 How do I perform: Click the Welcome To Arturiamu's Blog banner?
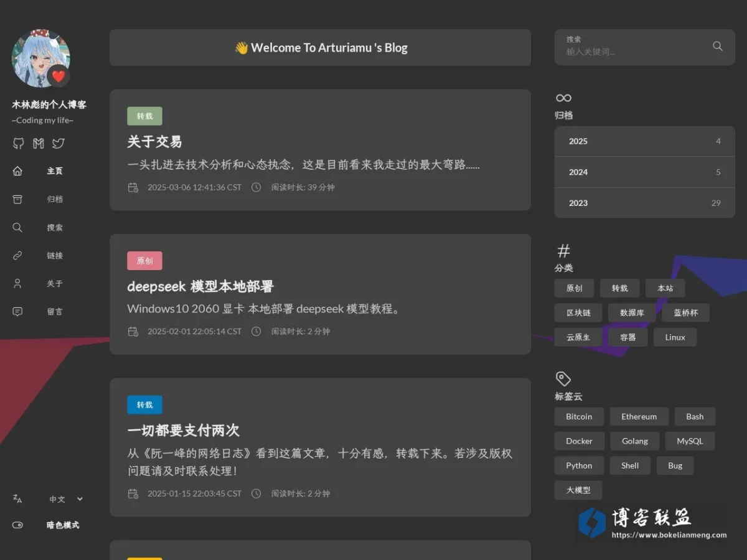(320, 47)
